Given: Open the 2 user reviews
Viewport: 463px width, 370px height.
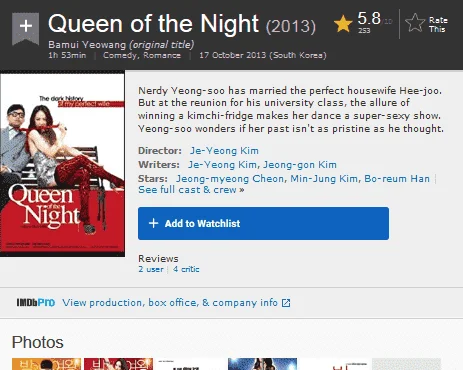Looking at the screenshot, I should [151, 269].
